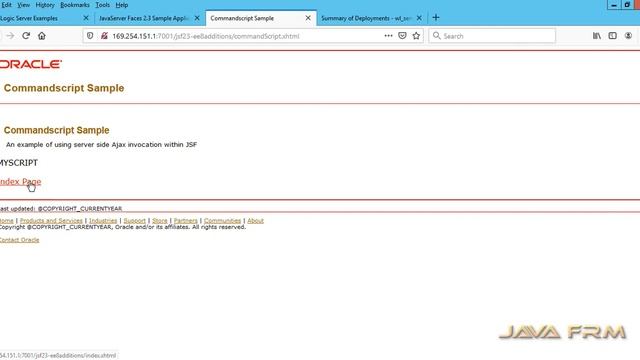Viewport: 640px width, 360px height.
Task: Follow the Index Page link
Action: pyautogui.click(x=20, y=182)
